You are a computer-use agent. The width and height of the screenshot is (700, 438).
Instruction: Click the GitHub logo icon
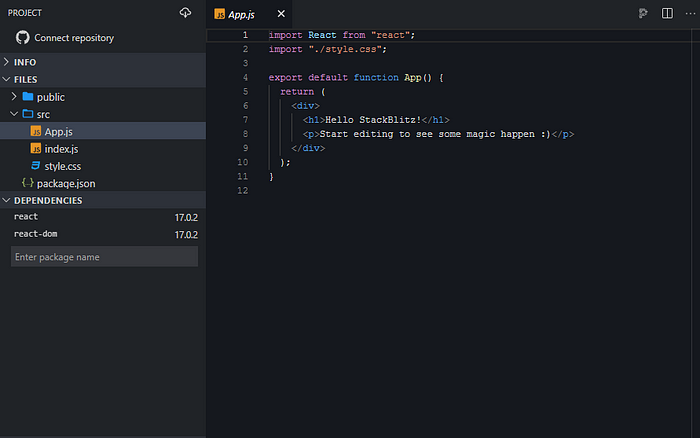[22, 38]
